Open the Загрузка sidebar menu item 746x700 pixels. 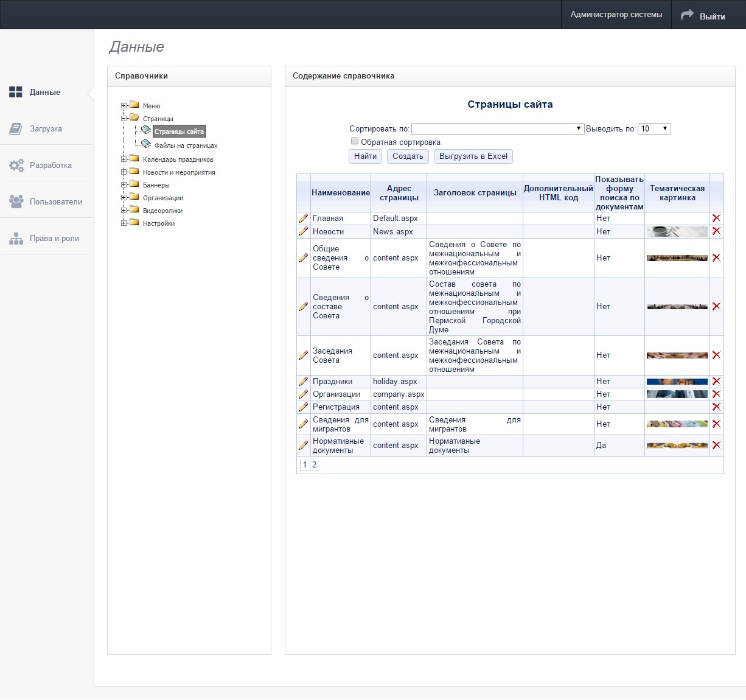click(46, 129)
